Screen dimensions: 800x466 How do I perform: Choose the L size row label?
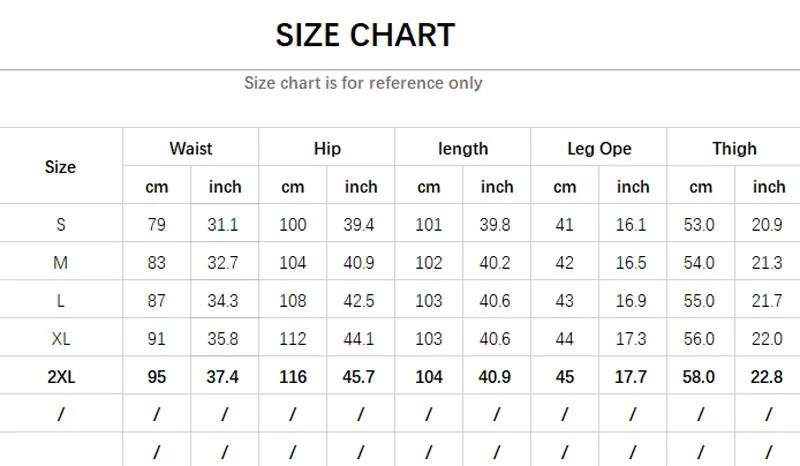pyautogui.click(x=60, y=301)
